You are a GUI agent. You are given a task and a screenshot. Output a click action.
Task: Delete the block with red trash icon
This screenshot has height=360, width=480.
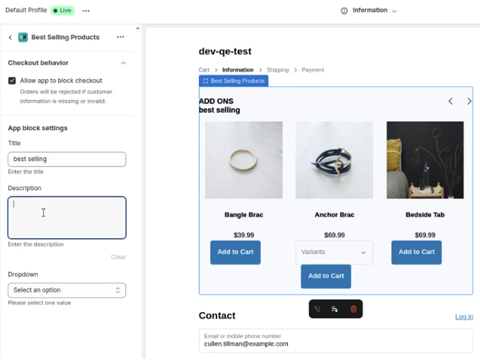[x=353, y=309]
